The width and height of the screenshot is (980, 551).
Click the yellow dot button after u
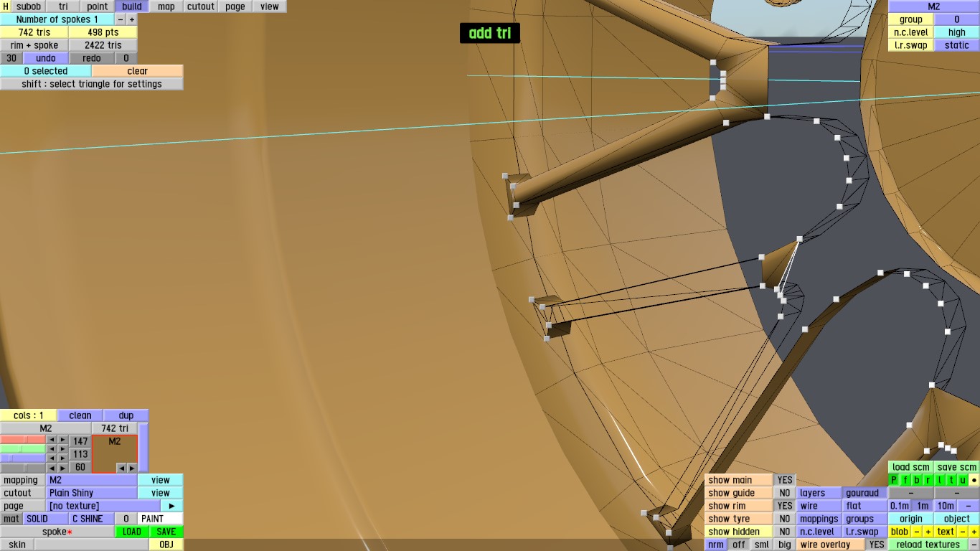coord(974,480)
